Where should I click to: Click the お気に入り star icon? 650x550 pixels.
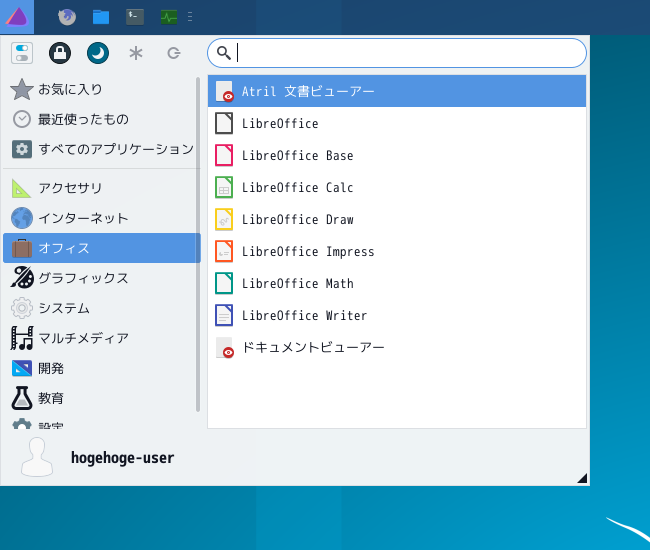pyautogui.click(x=22, y=89)
